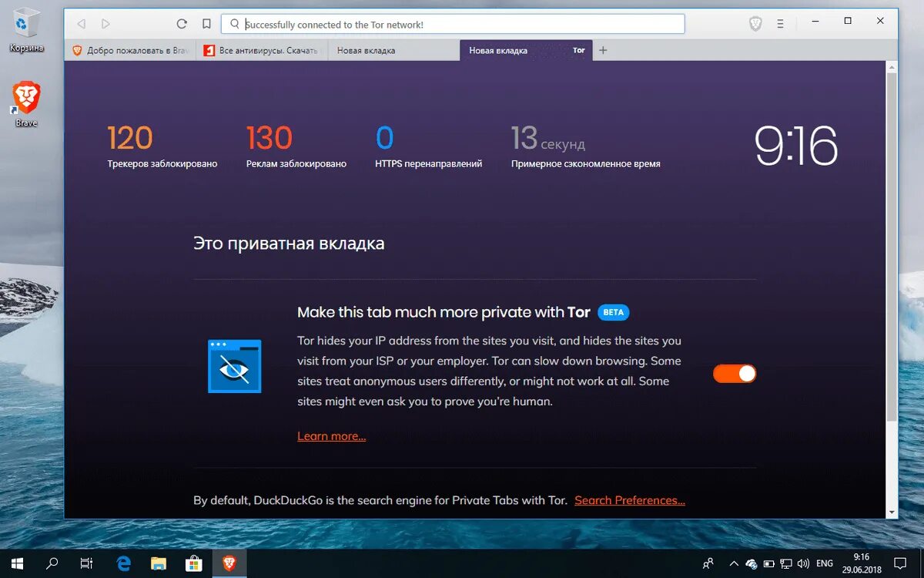Switch to the 'Добро пожаловать в Brave' tab
This screenshot has height=578, width=924.
coord(130,50)
